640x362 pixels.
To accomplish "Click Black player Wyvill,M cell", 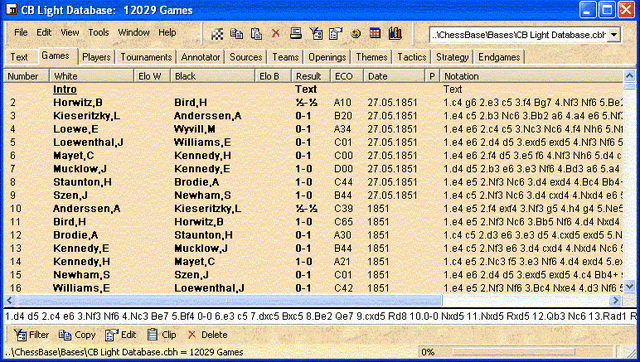I will coord(195,129).
